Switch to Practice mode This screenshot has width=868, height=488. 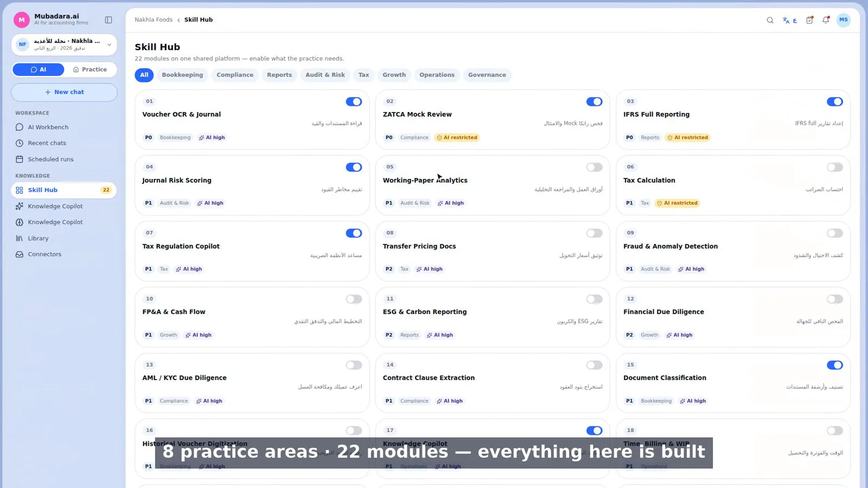pyautogui.click(x=90, y=69)
